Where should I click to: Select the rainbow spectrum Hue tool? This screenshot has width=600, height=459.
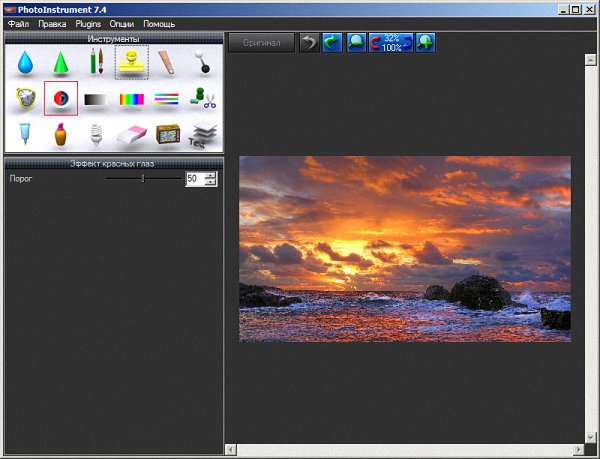tap(132, 99)
